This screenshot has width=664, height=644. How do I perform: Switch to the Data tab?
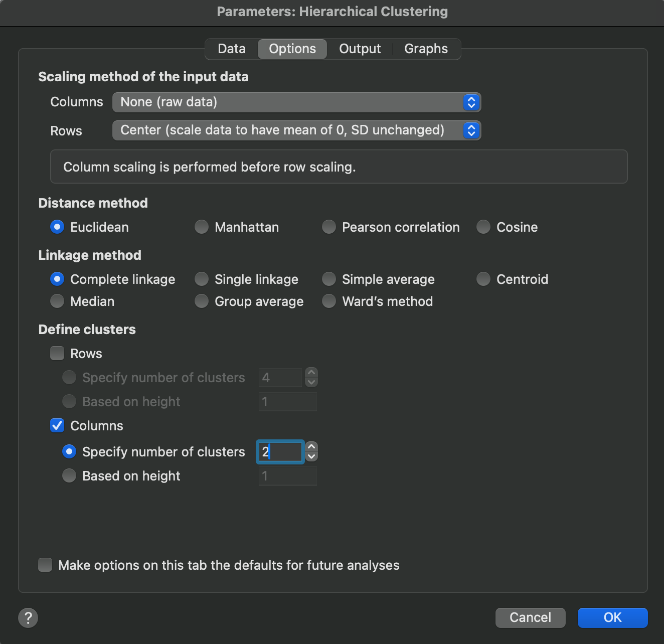[232, 49]
